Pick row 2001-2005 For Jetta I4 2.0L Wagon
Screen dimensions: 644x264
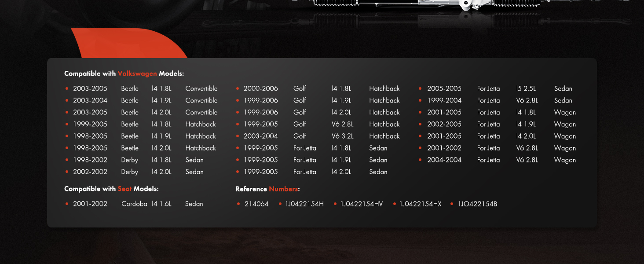pyautogui.click(x=497, y=136)
